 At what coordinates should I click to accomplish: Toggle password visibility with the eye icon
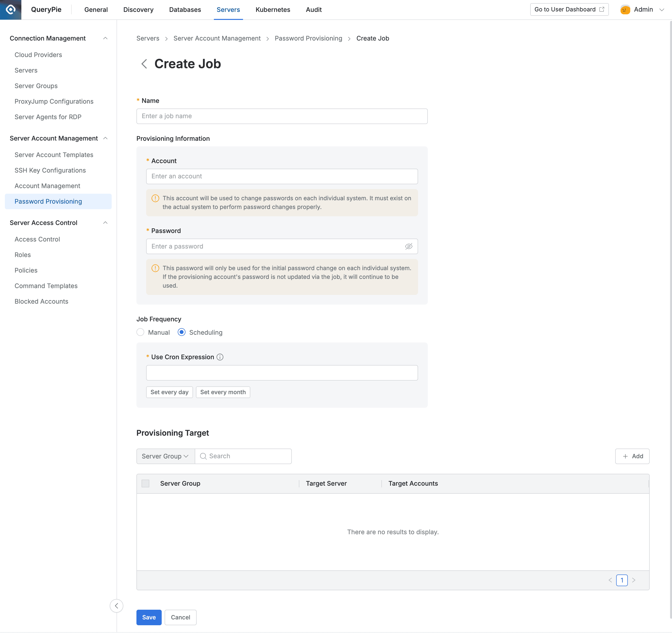(409, 246)
